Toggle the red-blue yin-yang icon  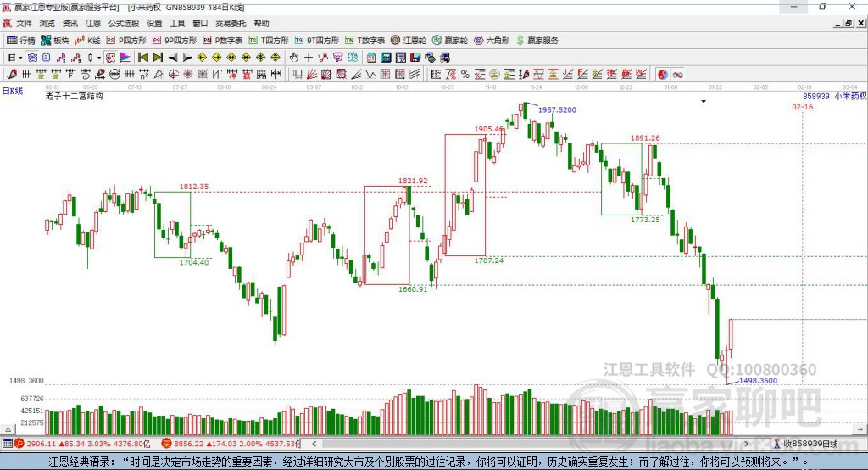(x=663, y=75)
